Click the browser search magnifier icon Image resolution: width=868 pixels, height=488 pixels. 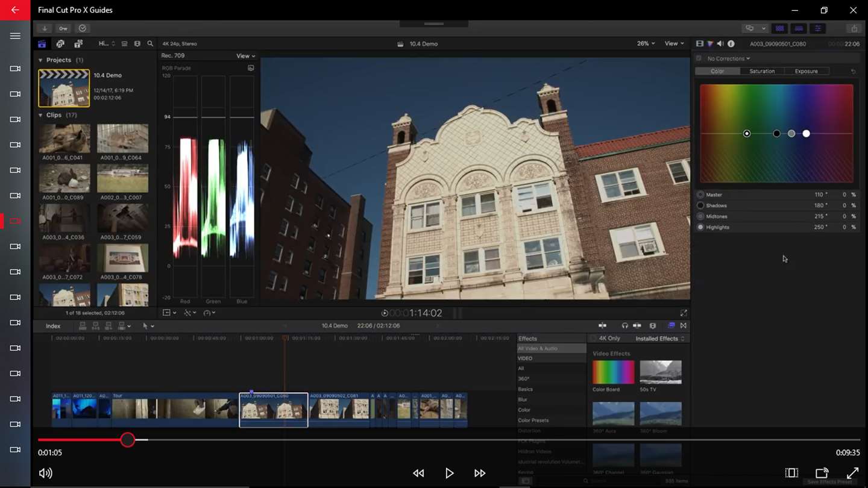pos(150,44)
